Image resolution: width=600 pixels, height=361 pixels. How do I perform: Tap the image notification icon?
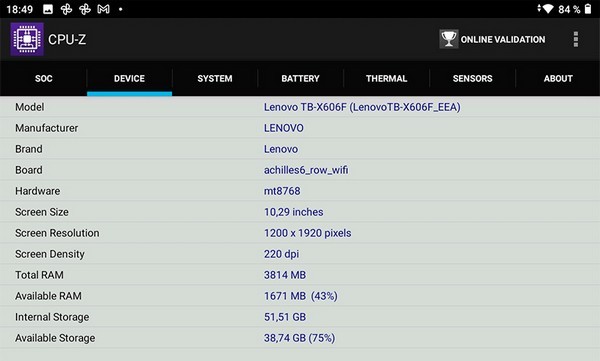click(48, 9)
